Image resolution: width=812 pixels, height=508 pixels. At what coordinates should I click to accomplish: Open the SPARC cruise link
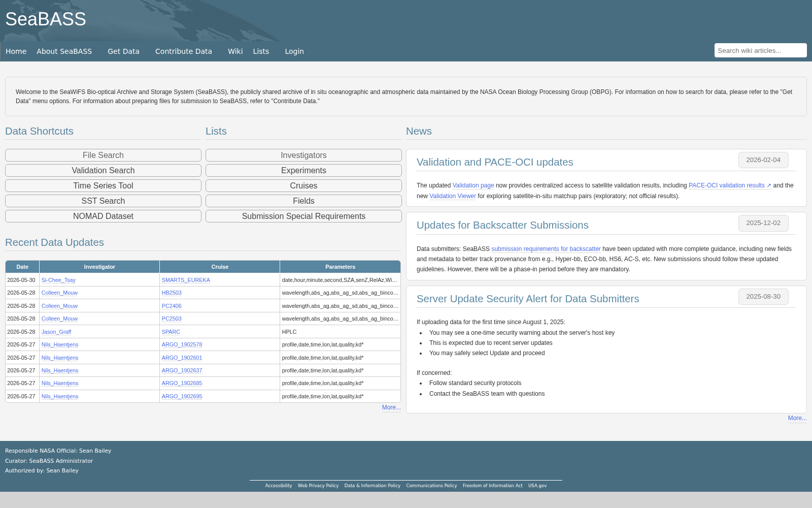[x=171, y=332]
